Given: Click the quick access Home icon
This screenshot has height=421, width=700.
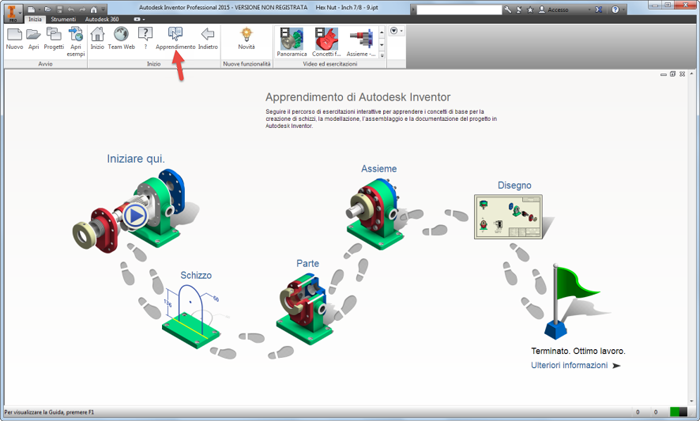Looking at the screenshot, I should (x=94, y=9).
